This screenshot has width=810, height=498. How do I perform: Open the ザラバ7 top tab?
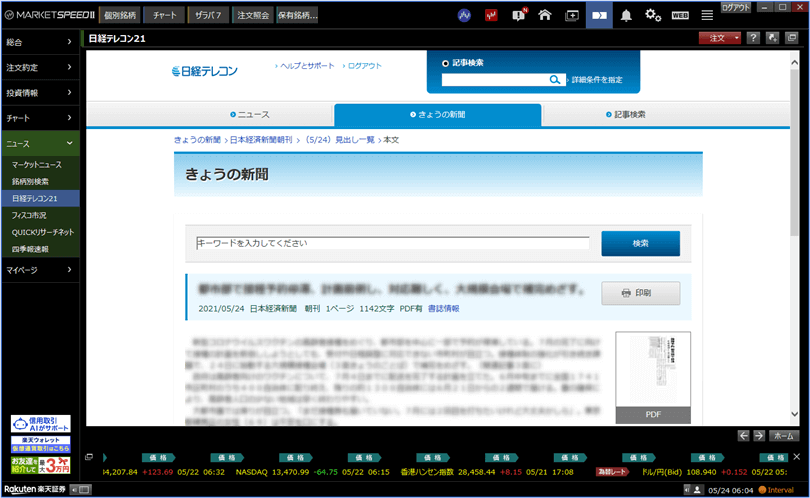point(208,15)
